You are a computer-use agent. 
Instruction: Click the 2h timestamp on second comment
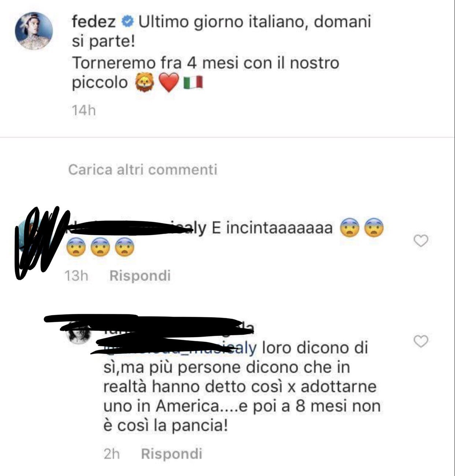click(112, 454)
